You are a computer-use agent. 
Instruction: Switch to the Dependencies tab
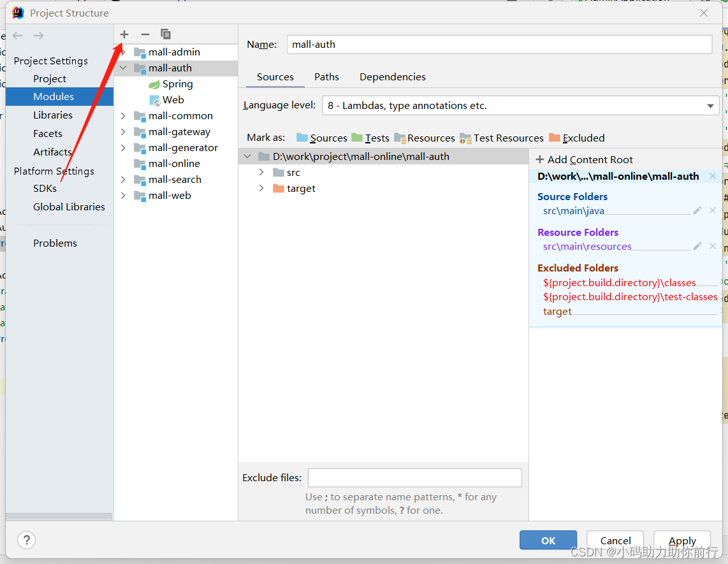[x=392, y=77]
